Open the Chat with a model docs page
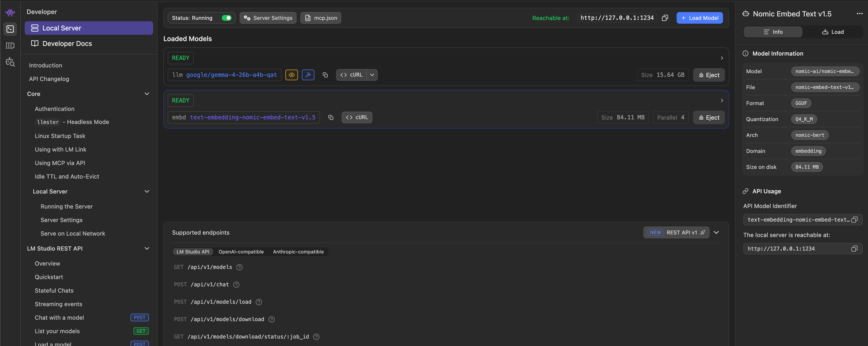Image resolution: width=868 pixels, height=346 pixels. click(x=59, y=318)
